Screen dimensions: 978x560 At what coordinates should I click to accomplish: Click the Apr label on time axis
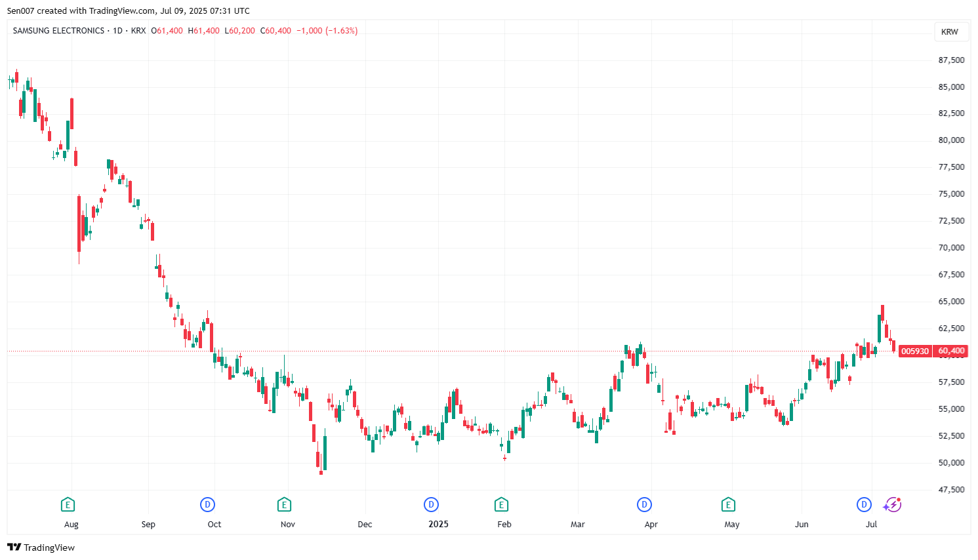(x=651, y=525)
